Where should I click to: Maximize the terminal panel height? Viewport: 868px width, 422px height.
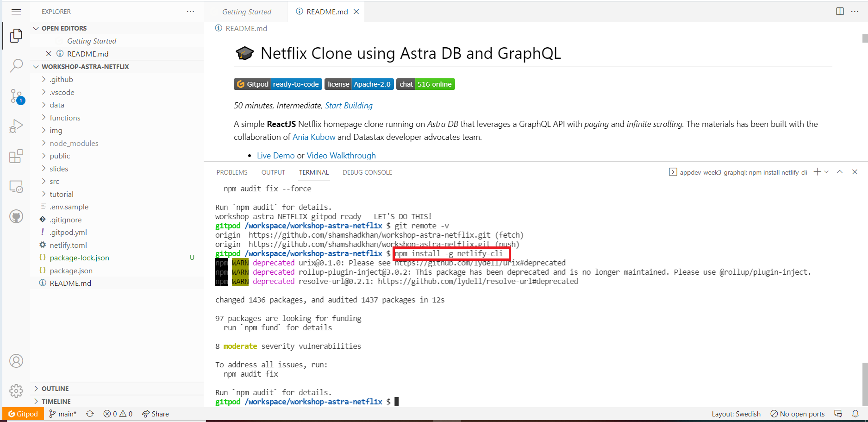[840, 172]
